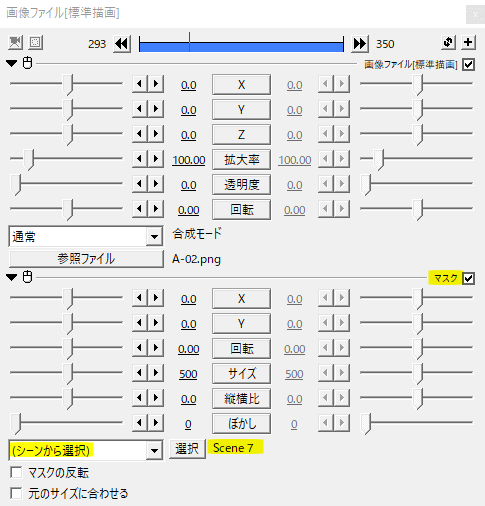Click the 選択 button beside Scene 7

187,449
